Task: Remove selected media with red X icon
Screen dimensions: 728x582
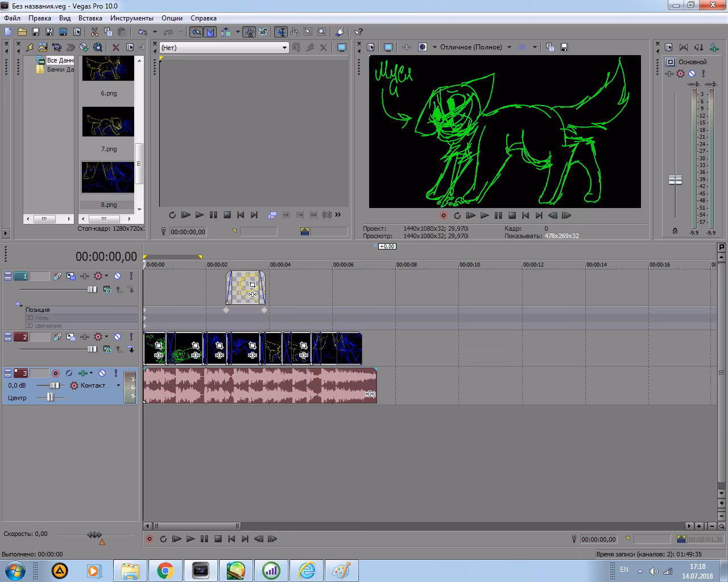Action: click(x=116, y=47)
